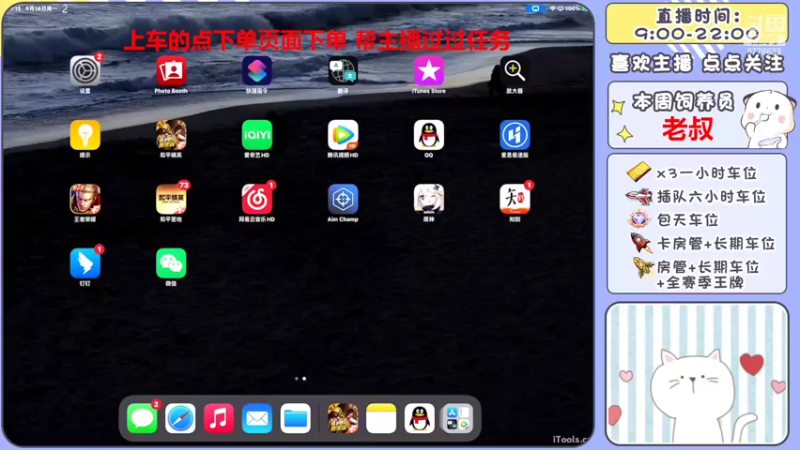Tap the home screen page indicator dots
Image resolution: width=800 pixels, height=450 pixels.
[301, 379]
